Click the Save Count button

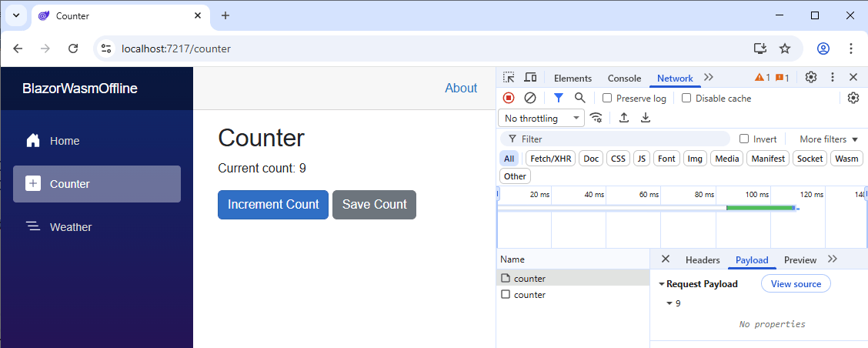374,205
